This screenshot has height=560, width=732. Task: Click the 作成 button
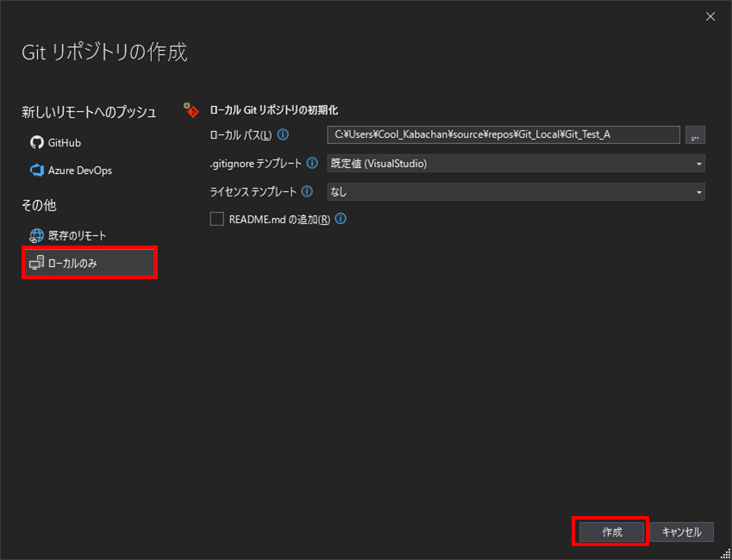(611, 532)
